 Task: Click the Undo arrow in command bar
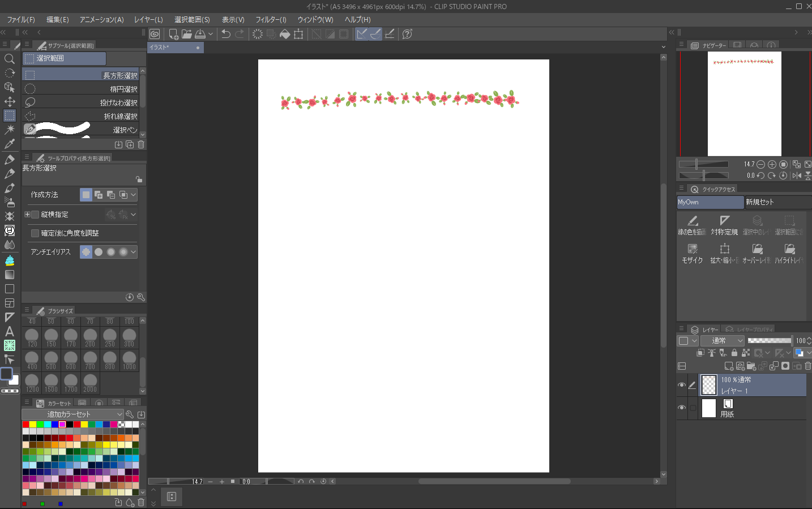(x=225, y=34)
